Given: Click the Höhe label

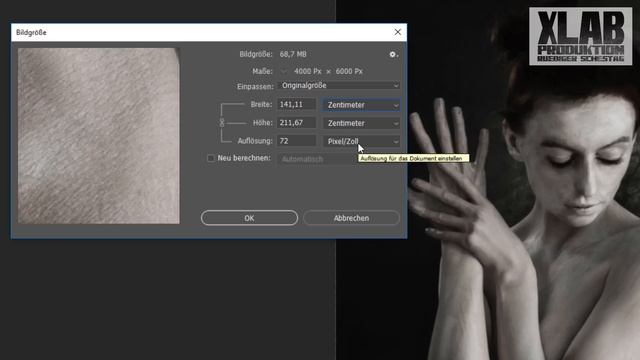Looking at the screenshot, I should tap(262, 122).
